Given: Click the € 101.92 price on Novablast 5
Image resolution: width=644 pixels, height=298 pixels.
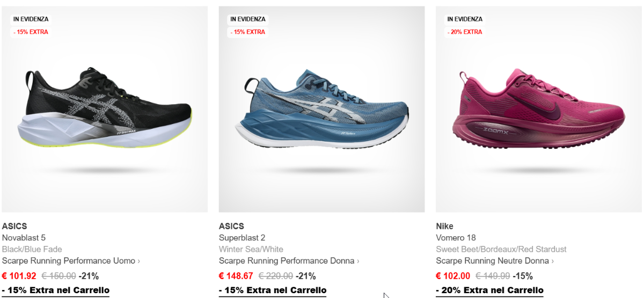Looking at the screenshot, I should click(x=19, y=276).
